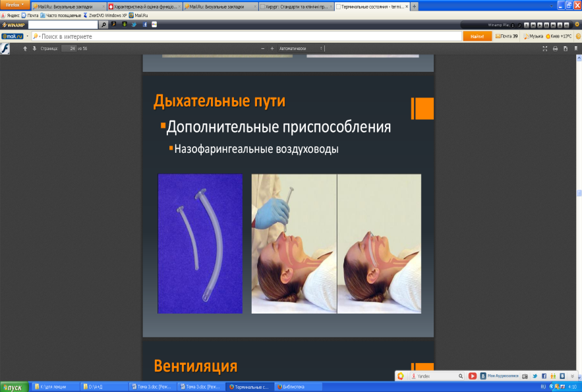Click the green download icon in Winamp toolbar
Viewport: 582px width, 392px height.
click(125, 24)
